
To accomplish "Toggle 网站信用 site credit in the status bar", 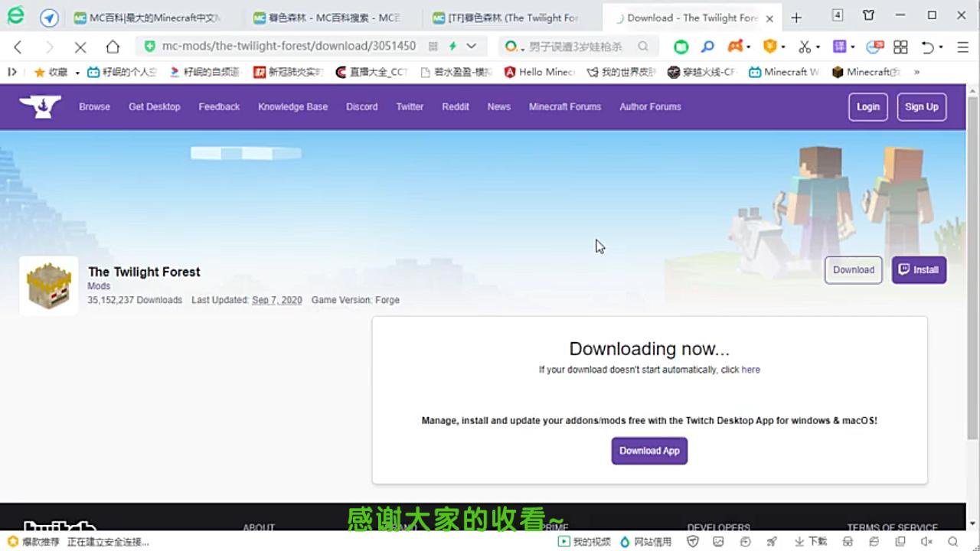I will pos(647,541).
